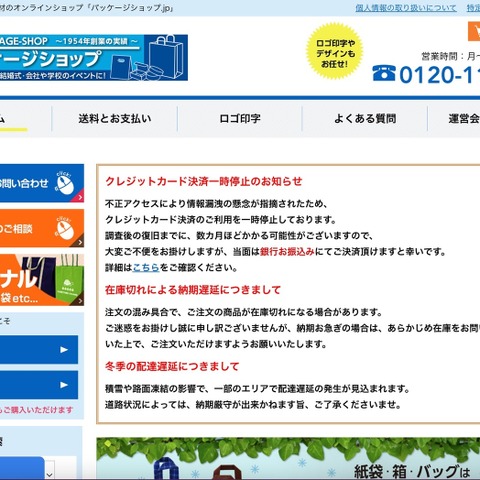
Task: Click the yellow ロゴ印字やデザインもお任せ badge
Action: [335, 52]
